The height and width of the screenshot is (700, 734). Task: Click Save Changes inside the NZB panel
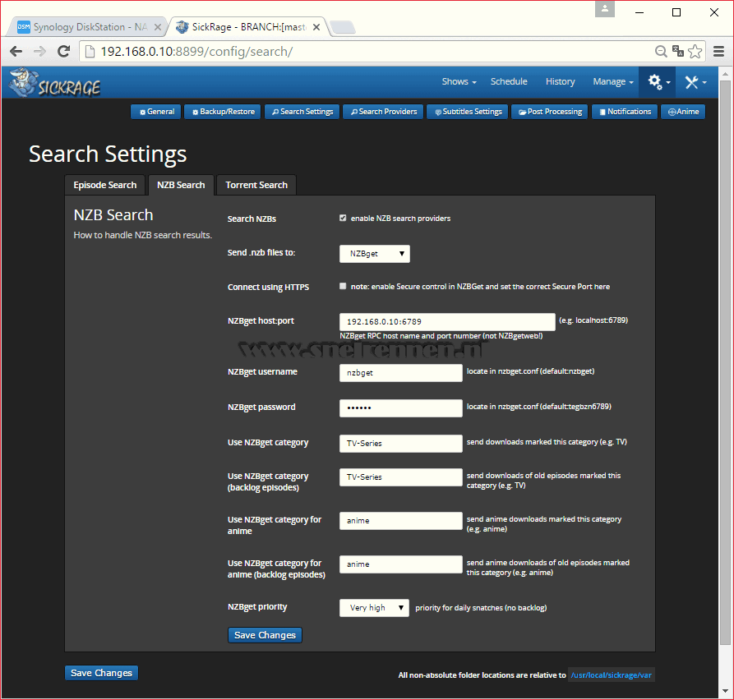point(265,635)
